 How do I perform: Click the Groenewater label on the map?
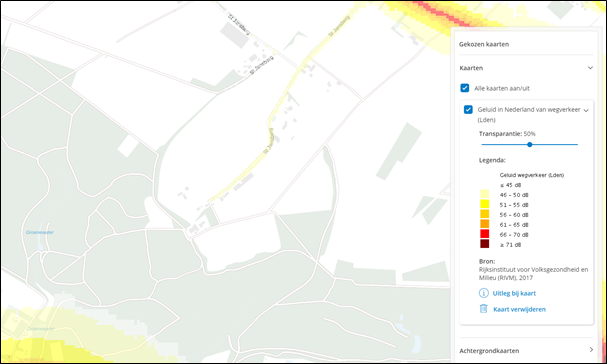pyautogui.click(x=40, y=232)
